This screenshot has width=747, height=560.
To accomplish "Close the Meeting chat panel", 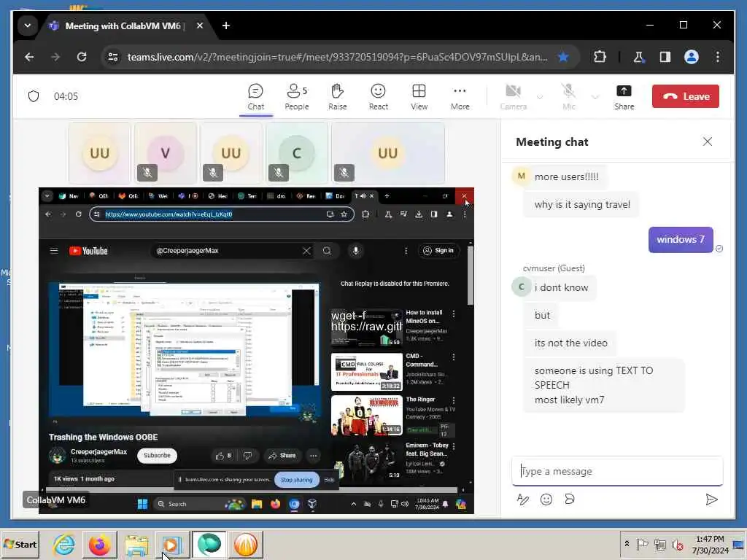I will pos(708,141).
